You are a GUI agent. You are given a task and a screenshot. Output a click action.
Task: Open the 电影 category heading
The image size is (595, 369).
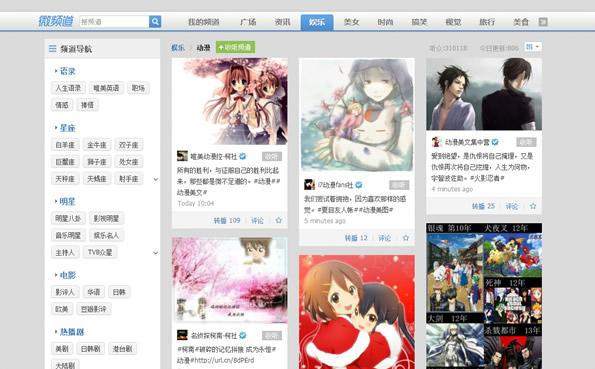coord(68,275)
